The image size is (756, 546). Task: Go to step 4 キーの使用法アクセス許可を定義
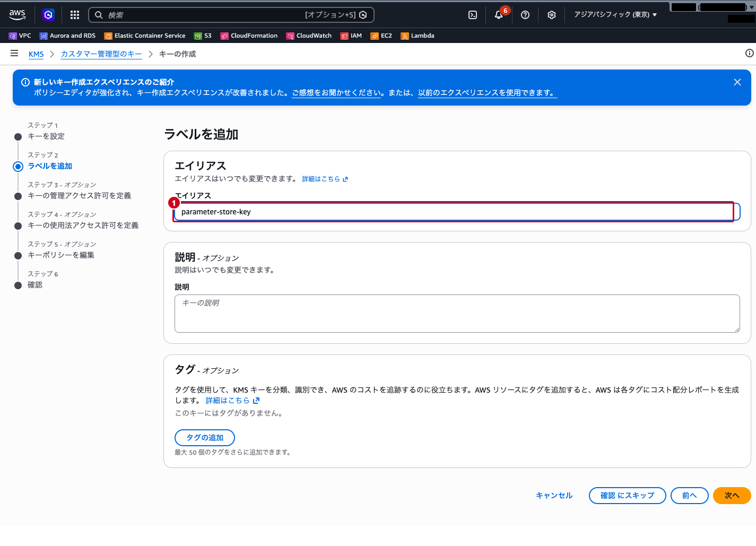point(83,226)
